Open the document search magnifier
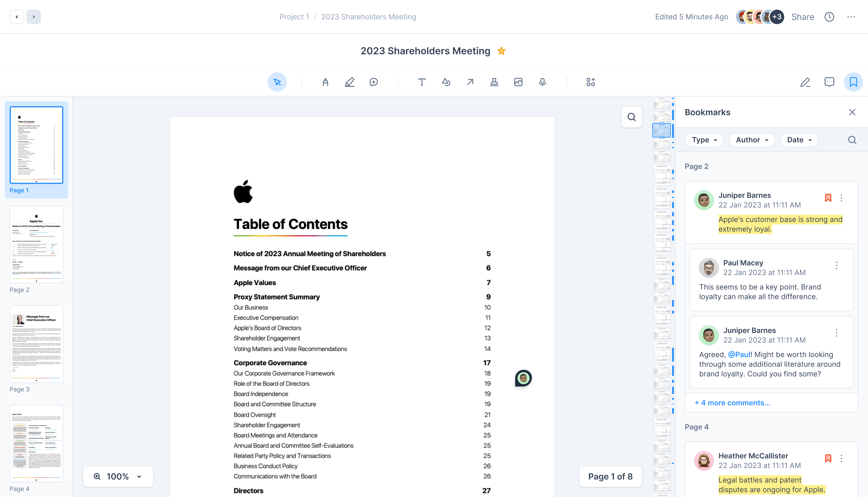Image resolution: width=868 pixels, height=497 pixels. pos(631,117)
